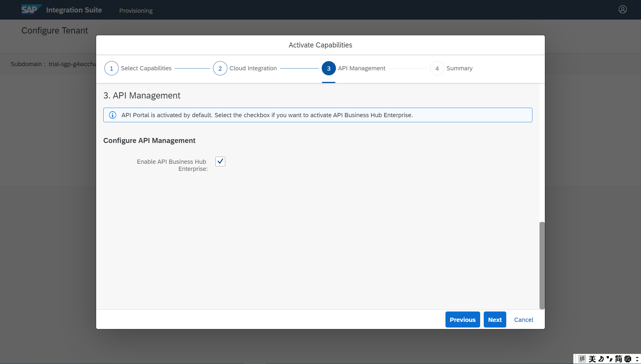
Task: Click the "Configure API Management" heading
Action: point(149,141)
